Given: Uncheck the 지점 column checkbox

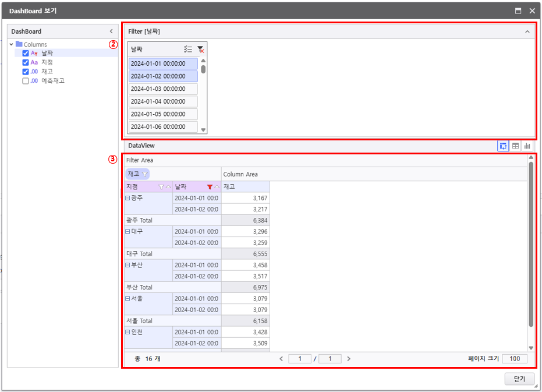Looking at the screenshot, I should (x=25, y=62).
